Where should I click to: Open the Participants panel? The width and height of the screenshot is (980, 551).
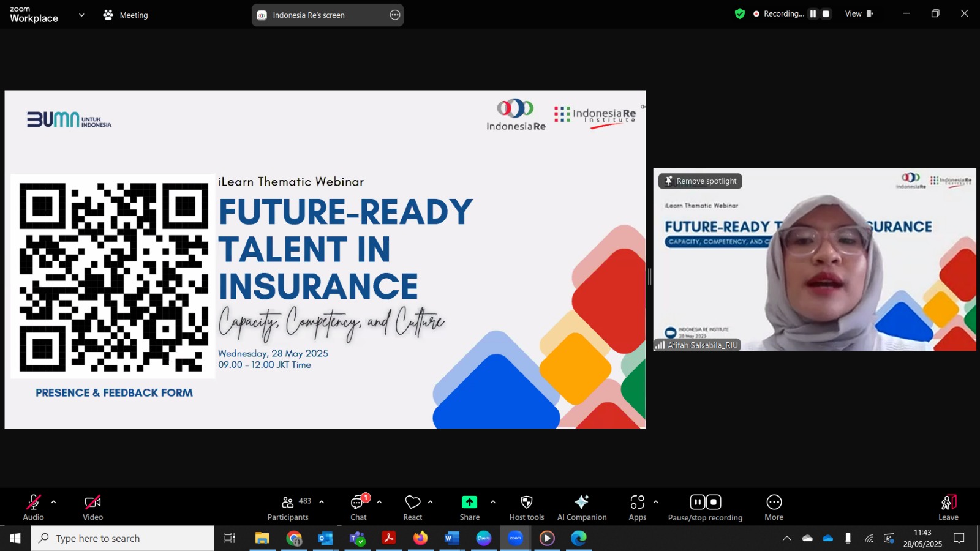tap(288, 508)
